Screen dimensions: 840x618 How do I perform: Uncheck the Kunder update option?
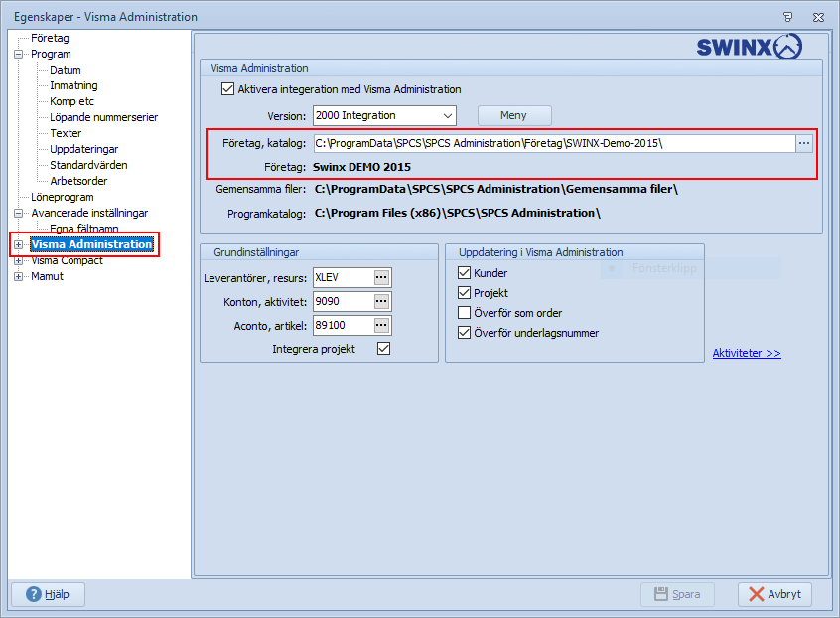(x=464, y=273)
